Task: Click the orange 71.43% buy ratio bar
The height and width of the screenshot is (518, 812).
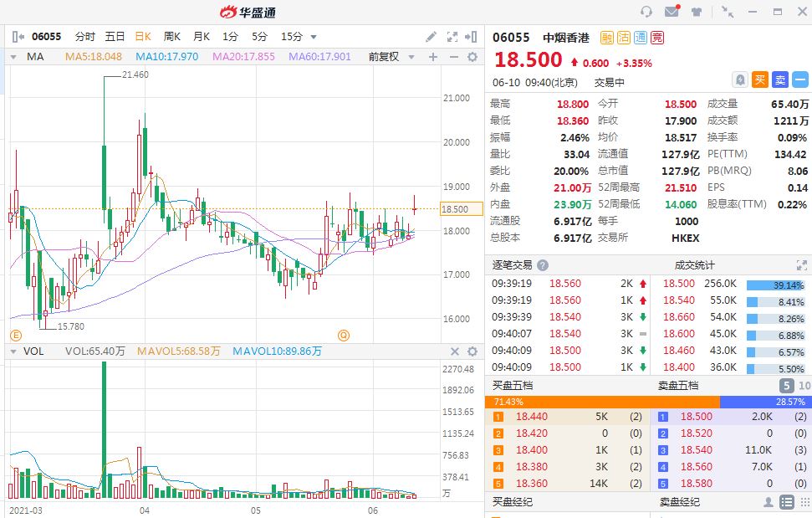Action: pos(602,402)
